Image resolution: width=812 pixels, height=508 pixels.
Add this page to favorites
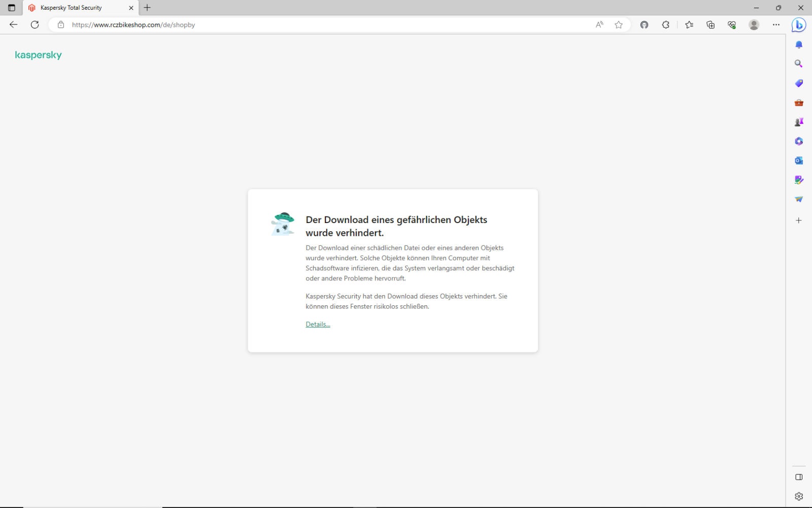tap(618, 24)
